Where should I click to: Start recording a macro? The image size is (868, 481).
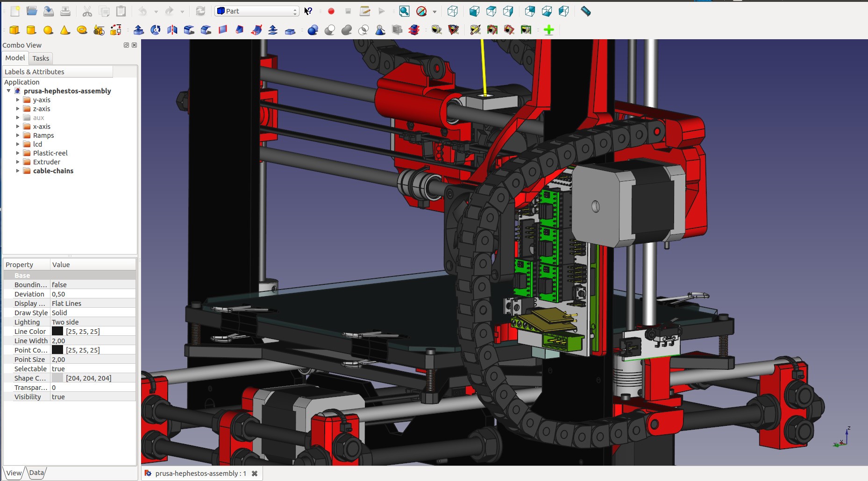click(332, 11)
